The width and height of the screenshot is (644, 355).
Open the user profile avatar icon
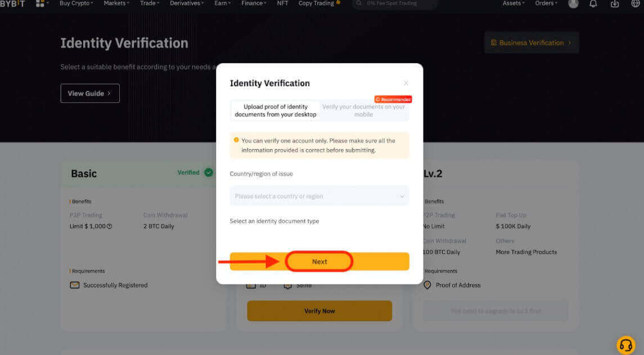click(573, 4)
